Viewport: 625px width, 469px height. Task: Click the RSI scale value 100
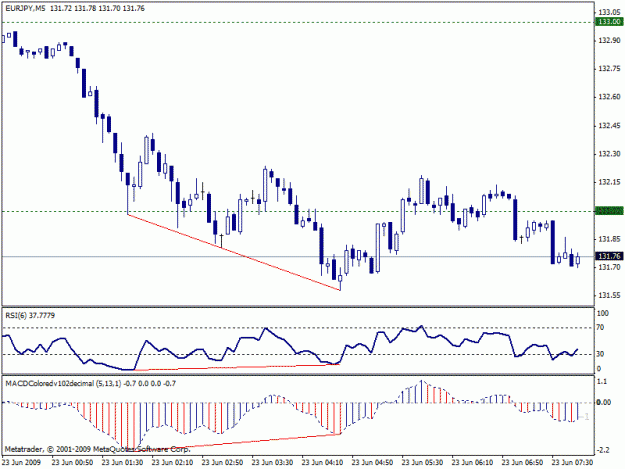pos(603,313)
